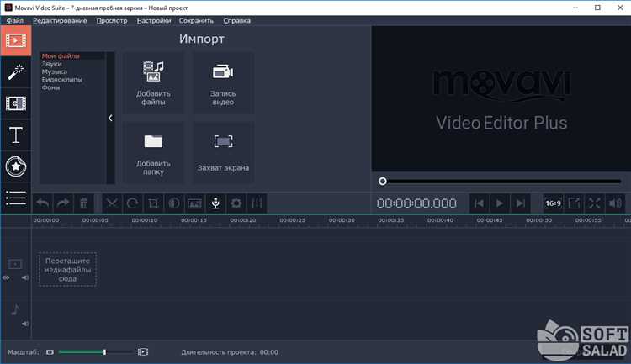The image size is (631, 364).
Task: Click Add Folder tile
Action: tap(153, 153)
